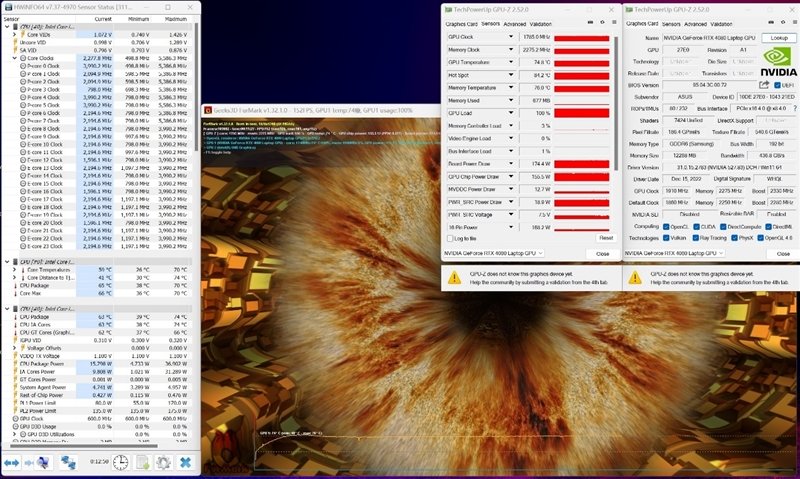800x479 pixels.
Task: Click the BIOS share/export icon in GPU-Z
Action: coord(764,85)
